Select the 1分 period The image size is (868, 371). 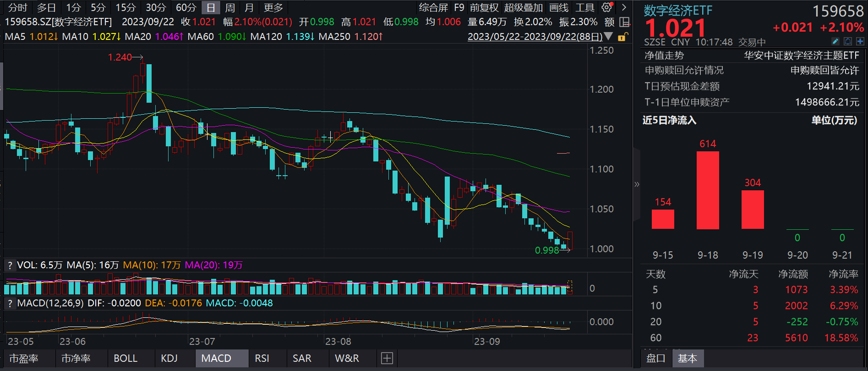coord(73,8)
